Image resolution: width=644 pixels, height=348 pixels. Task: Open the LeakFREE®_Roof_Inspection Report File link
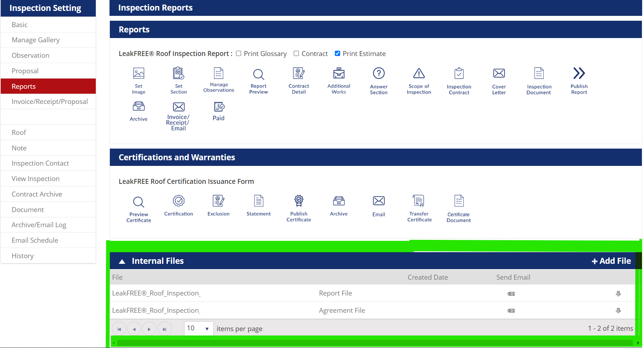click(156, 293)
